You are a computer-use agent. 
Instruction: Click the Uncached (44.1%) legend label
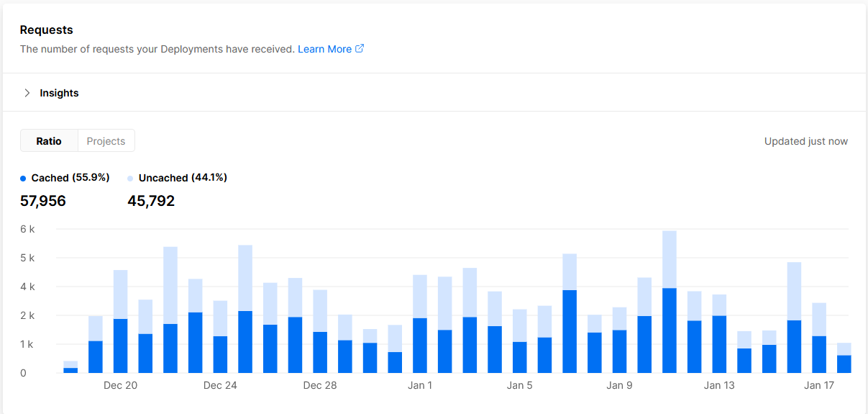183,178
